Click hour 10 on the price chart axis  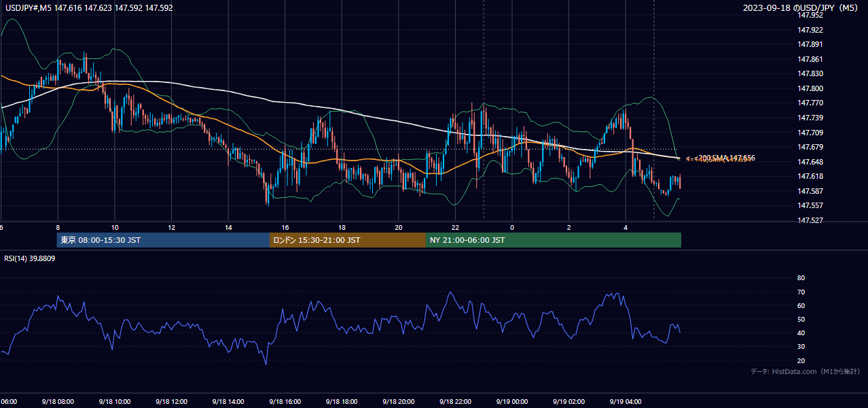(x=115, y=227)
